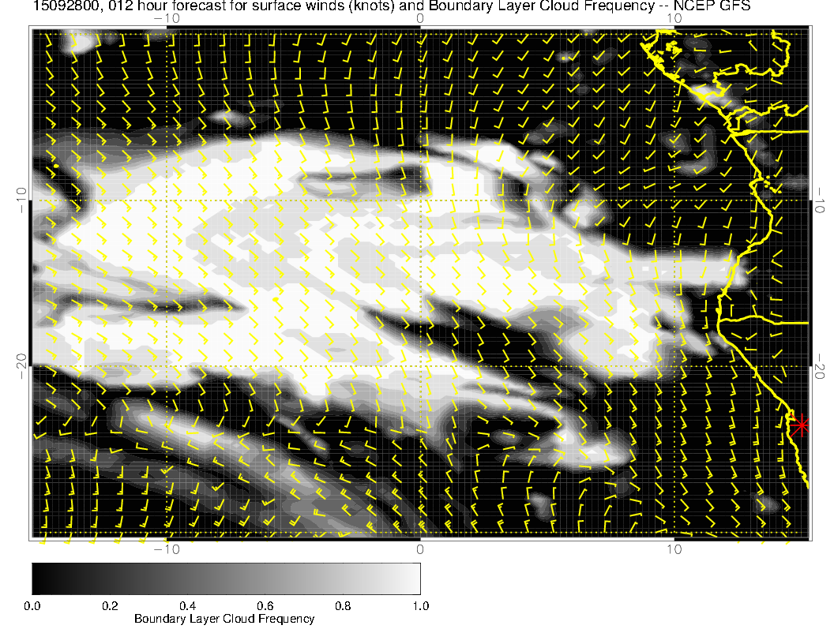The height and width of the screenshot is (644, 834).
Task: Click the 0.6 colorbar tick label
Action: point(265,605)
